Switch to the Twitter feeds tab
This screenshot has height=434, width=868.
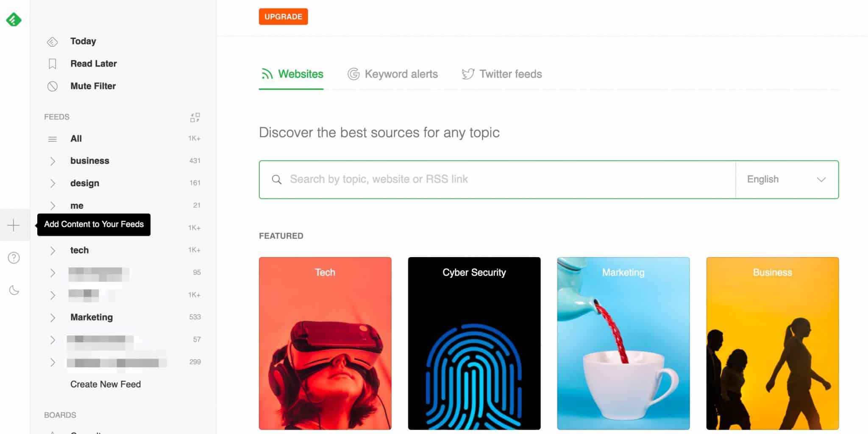tap(502, 74)
